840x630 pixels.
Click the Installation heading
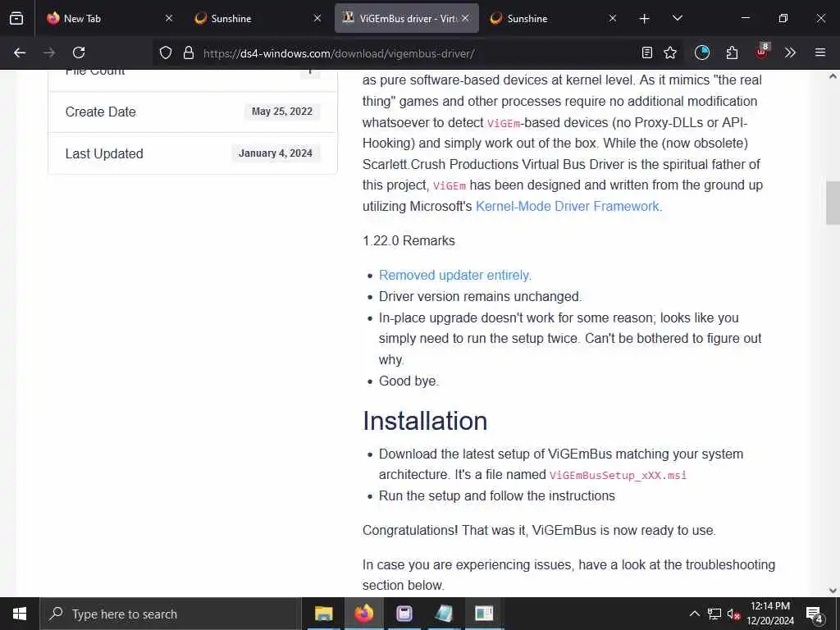pyautogui.click(x=426, y=421)
